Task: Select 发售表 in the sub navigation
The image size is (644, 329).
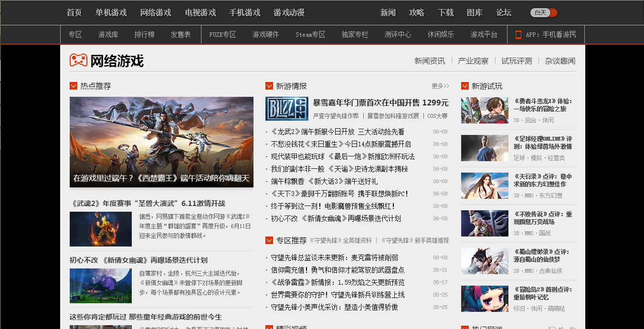Action: click(x=181, y=34)
